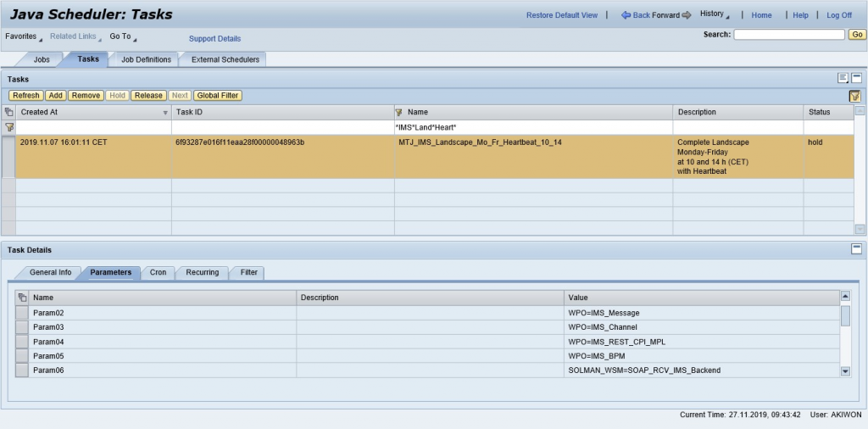The width and height of the screenshot is (868, 429).
Task: Click the Home link
Action: pyautogui.click(x=761, y=15)
